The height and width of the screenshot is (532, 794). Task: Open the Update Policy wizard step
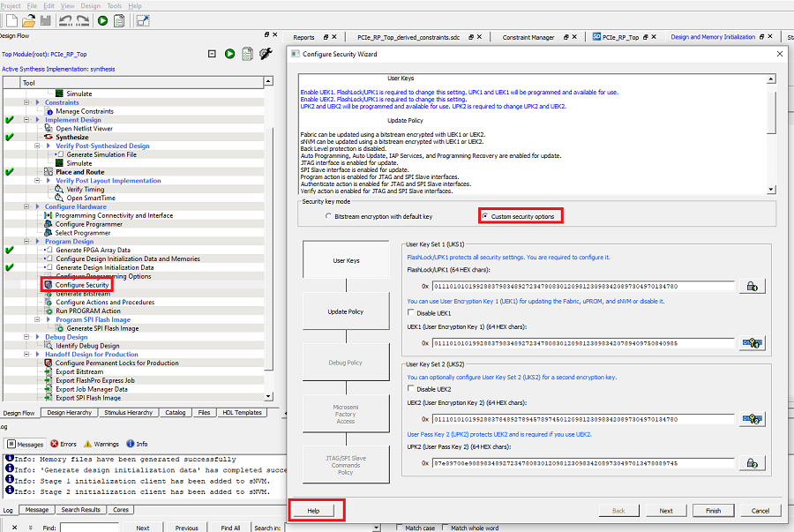pyautogui.click(x=345, y=311)
